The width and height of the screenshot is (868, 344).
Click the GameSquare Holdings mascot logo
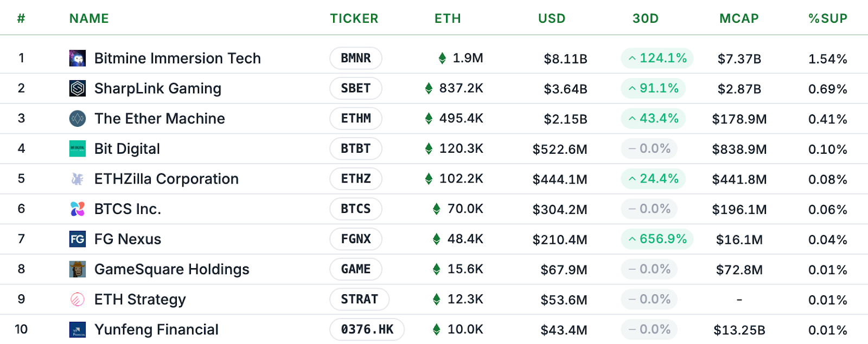tap(78, 269)
